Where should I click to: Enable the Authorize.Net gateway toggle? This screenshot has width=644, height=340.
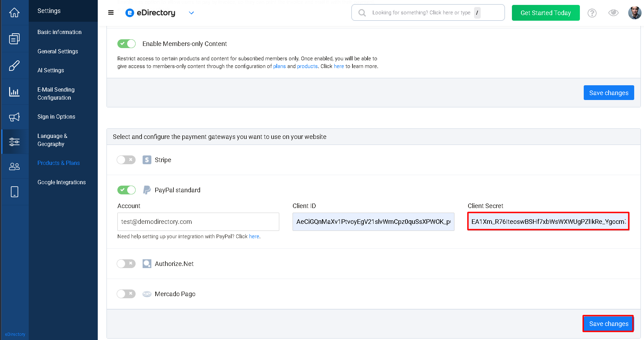126,264
